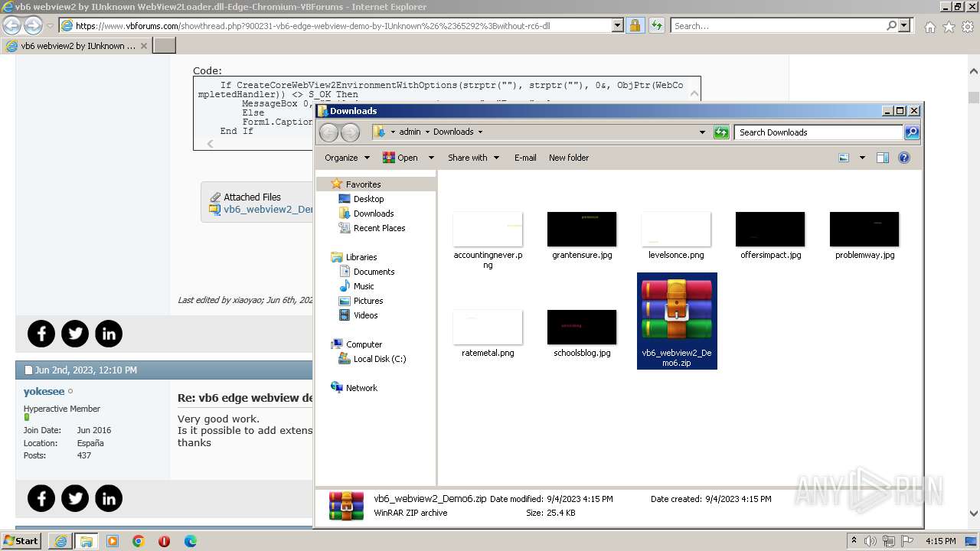Open Documents library
Screen dimensions: 980x551
[x=374, y=272]
